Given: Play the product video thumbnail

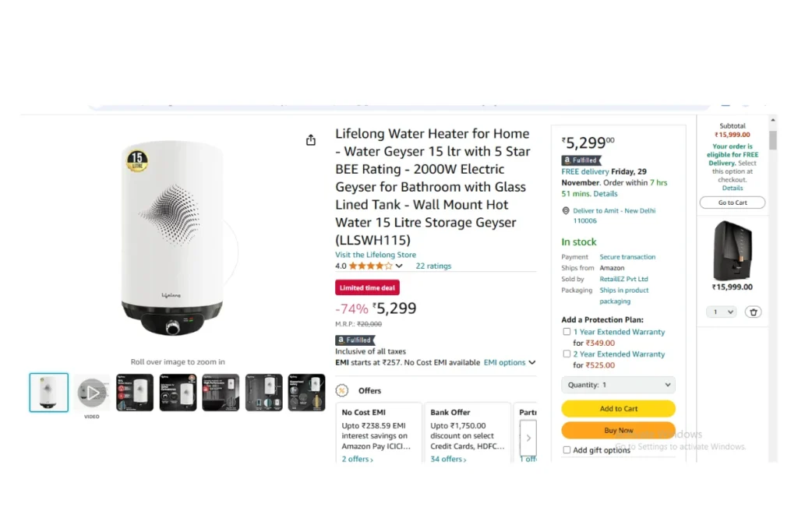Looking at the screenshot, I should pos(92,393).
